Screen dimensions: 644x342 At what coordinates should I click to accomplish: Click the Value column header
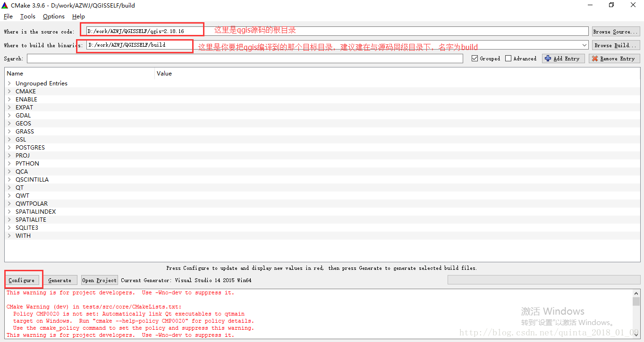(398, 73)
